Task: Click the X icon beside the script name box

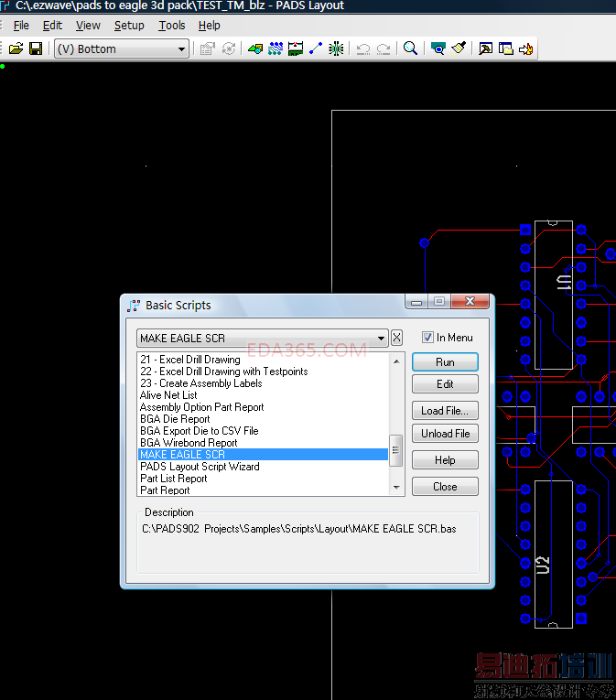Action: coord(396,338)
